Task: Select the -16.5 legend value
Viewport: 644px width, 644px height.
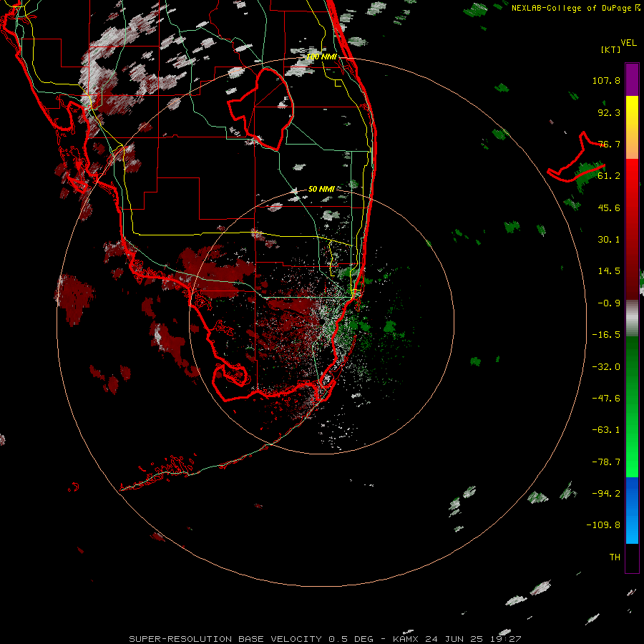Action: point(606,335)
